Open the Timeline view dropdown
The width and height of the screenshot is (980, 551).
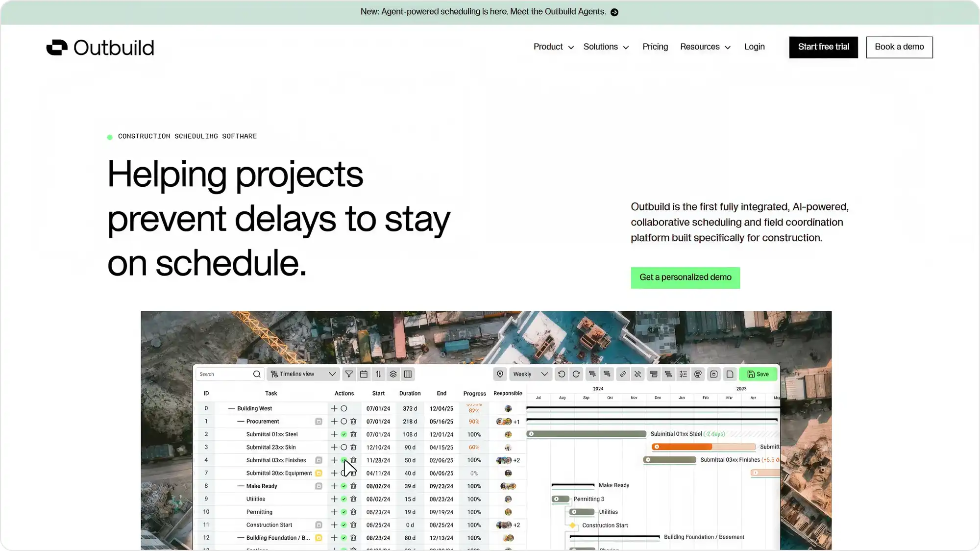pyautogui.click(x=303, y=374)
